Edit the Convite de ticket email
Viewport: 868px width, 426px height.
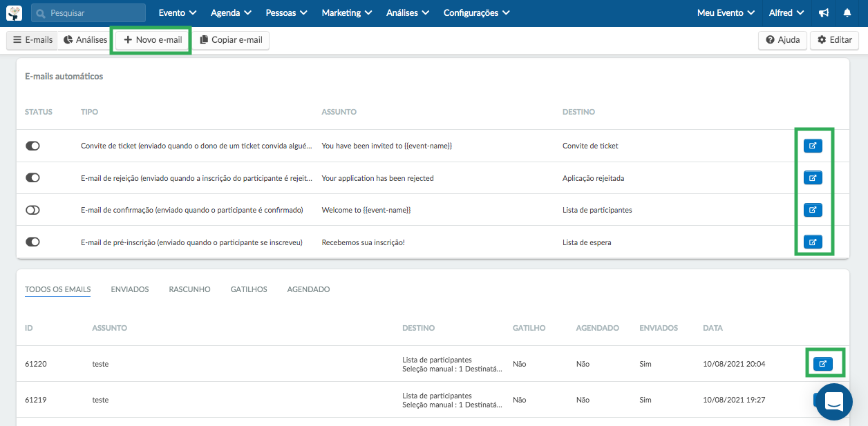[813, 146]
